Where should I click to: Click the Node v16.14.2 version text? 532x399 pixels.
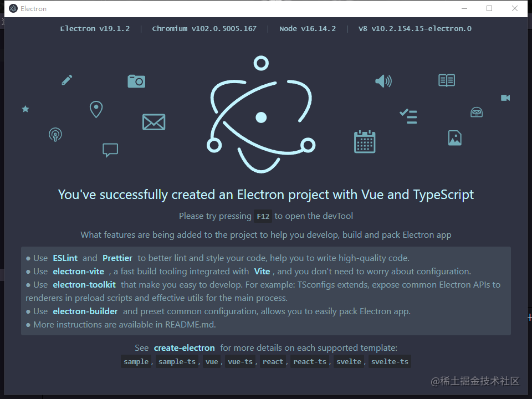[x=308, y=28]
